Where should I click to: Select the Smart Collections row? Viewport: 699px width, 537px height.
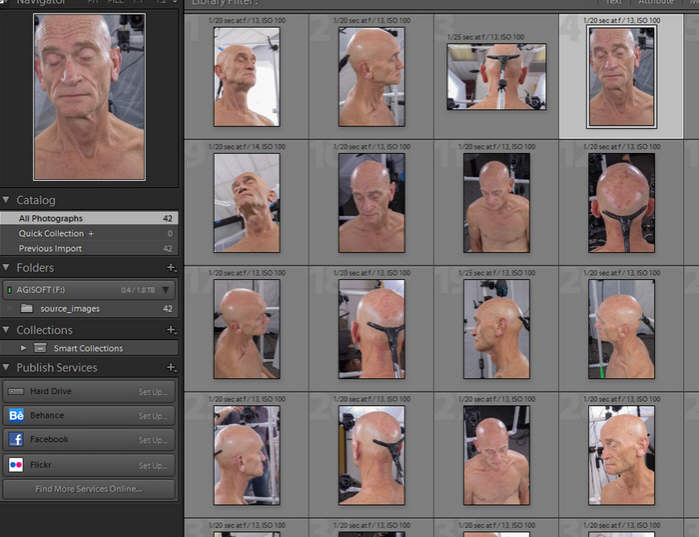click(x=89, y=348)
